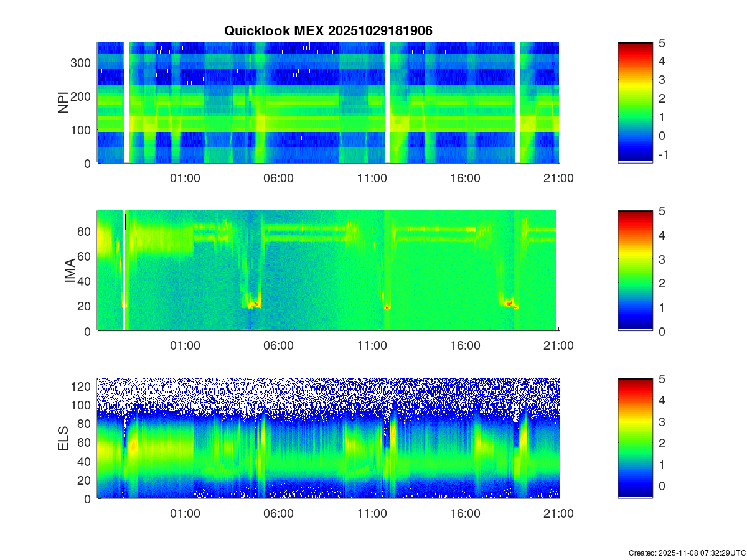The width and height of the screenshot is (747, 560).
Task: Click the 60 y-axis tick on IMA plot
Action: coord(85,256)
